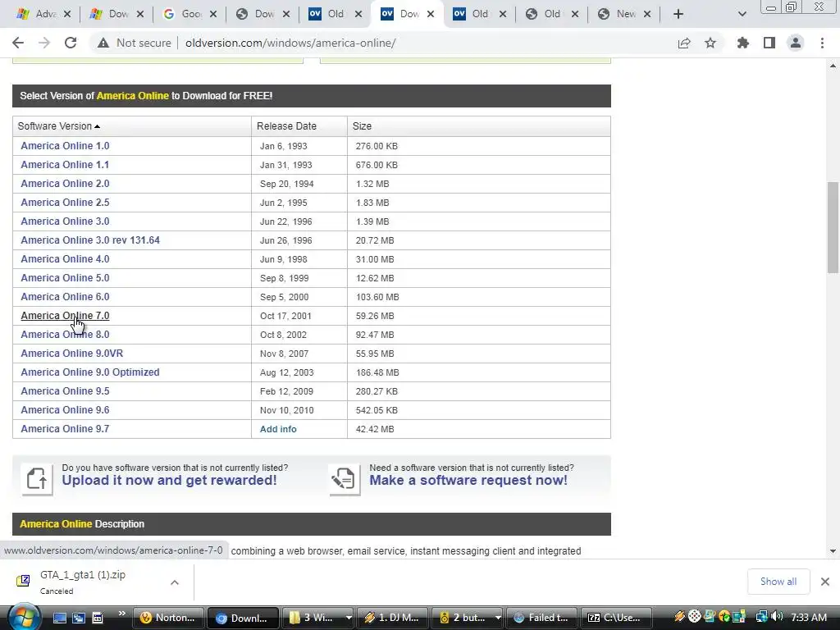Screen dimensions: 840x630
Task: Bookmark this page with star icon
Action: (710, 43)
